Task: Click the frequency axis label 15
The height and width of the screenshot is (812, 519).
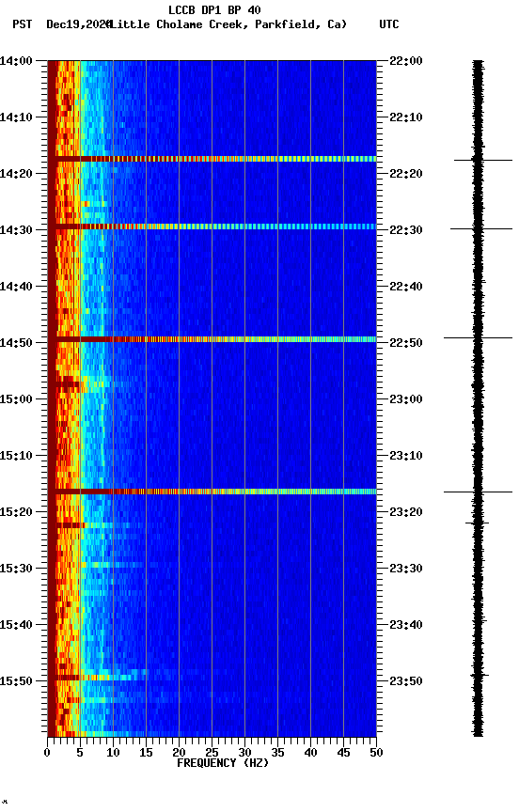Action: click(146, 753)
